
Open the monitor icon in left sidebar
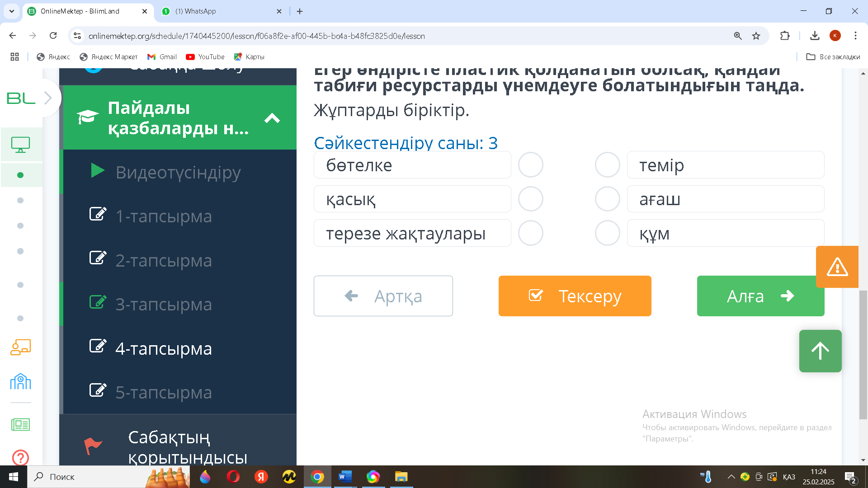click(20, 145)
